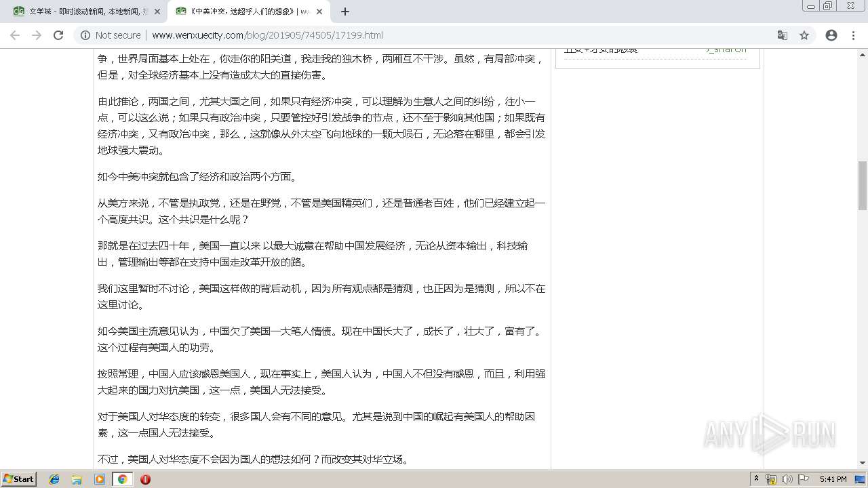
Task: Open the red Opera-style taskbar icon
Action: 145,479
